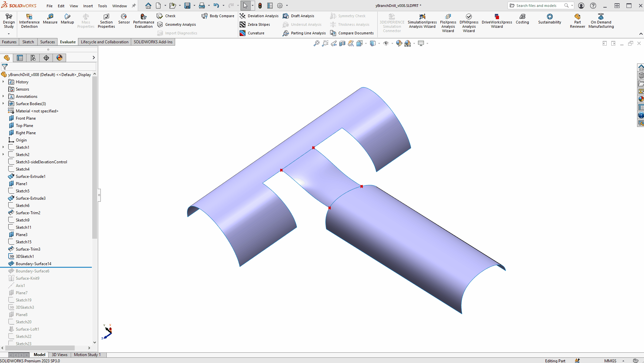Launch Interference Detection
Screen dimensions: 644x363
(29, 20)
